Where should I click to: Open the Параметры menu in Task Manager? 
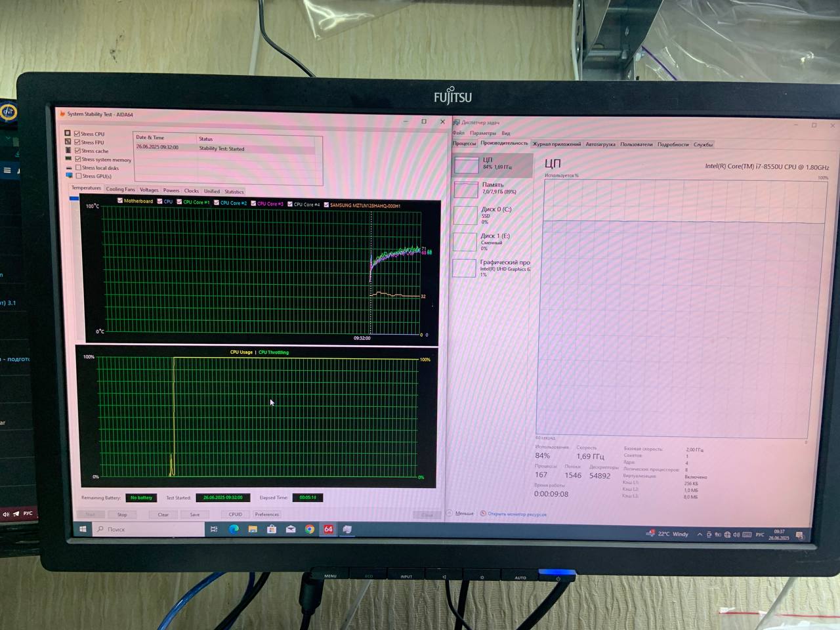482,133
